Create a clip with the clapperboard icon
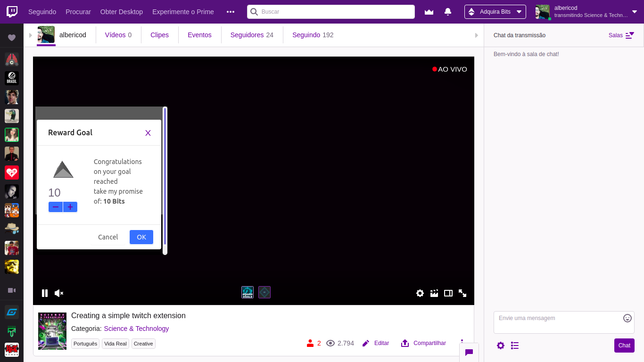The image size is (644, 362). click(434, 293)
